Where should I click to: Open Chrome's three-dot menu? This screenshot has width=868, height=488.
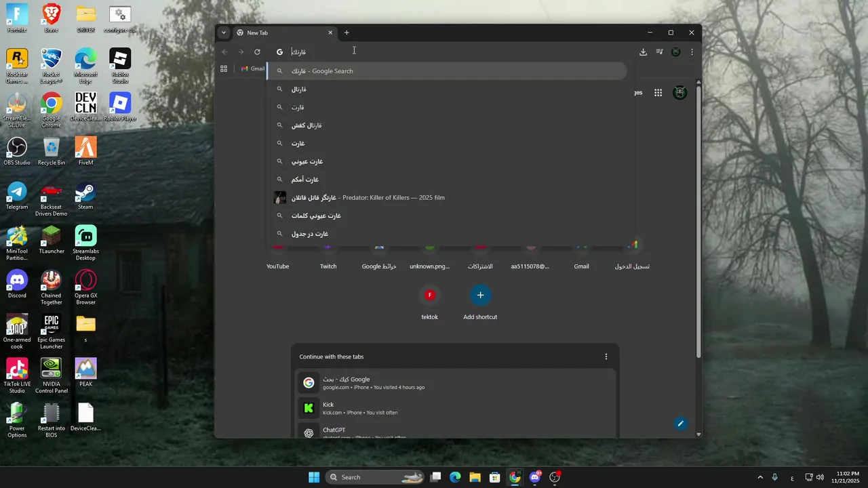(x=692, y=52)
